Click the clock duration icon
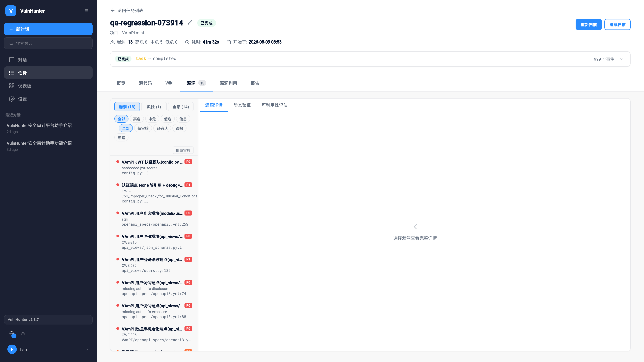 click(187, 42)
